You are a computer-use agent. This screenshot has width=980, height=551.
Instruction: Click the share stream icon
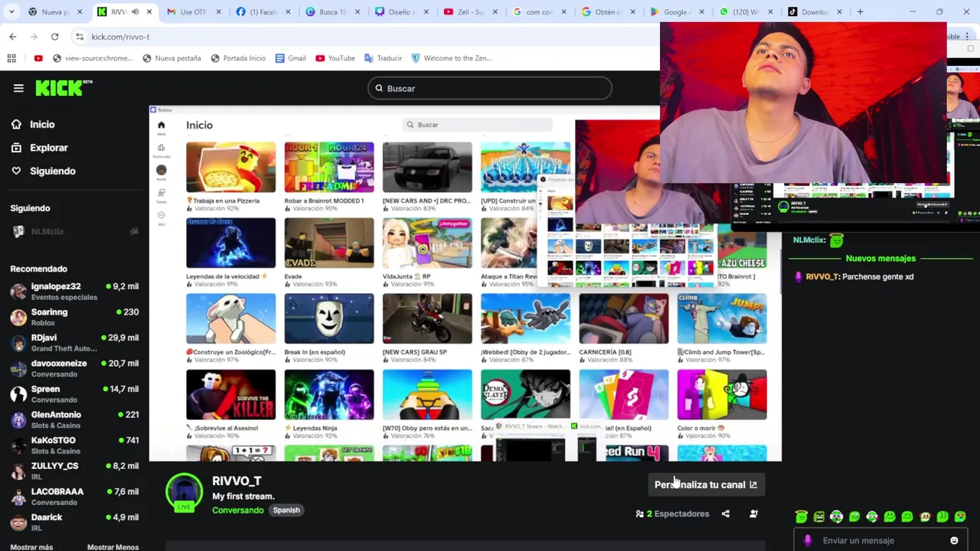[x=726, y=514]
